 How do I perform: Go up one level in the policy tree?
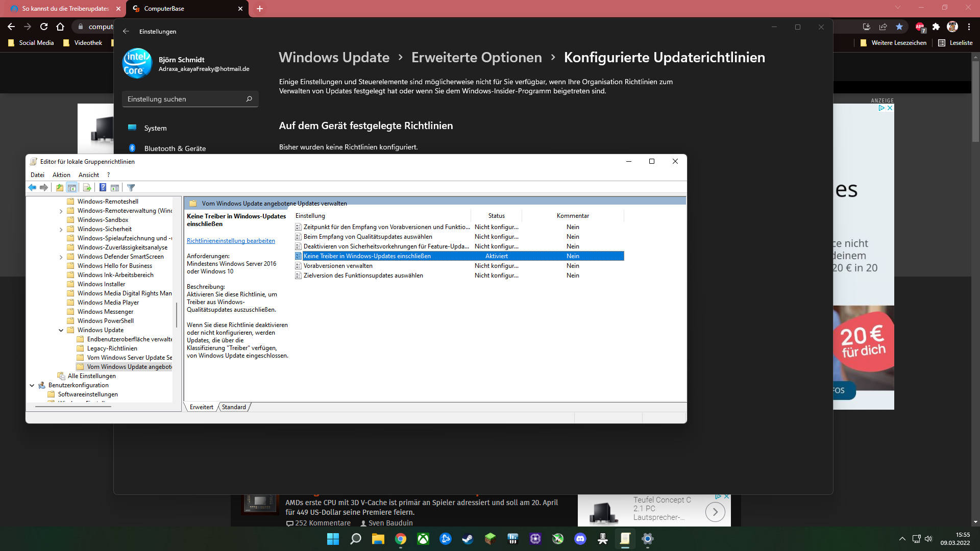point(60,188)
